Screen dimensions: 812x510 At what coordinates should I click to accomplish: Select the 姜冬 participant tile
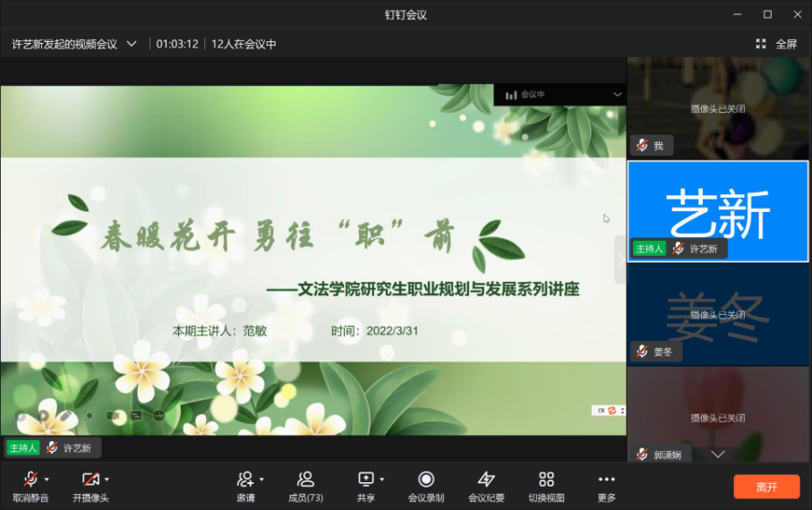(x=719, y=313)
